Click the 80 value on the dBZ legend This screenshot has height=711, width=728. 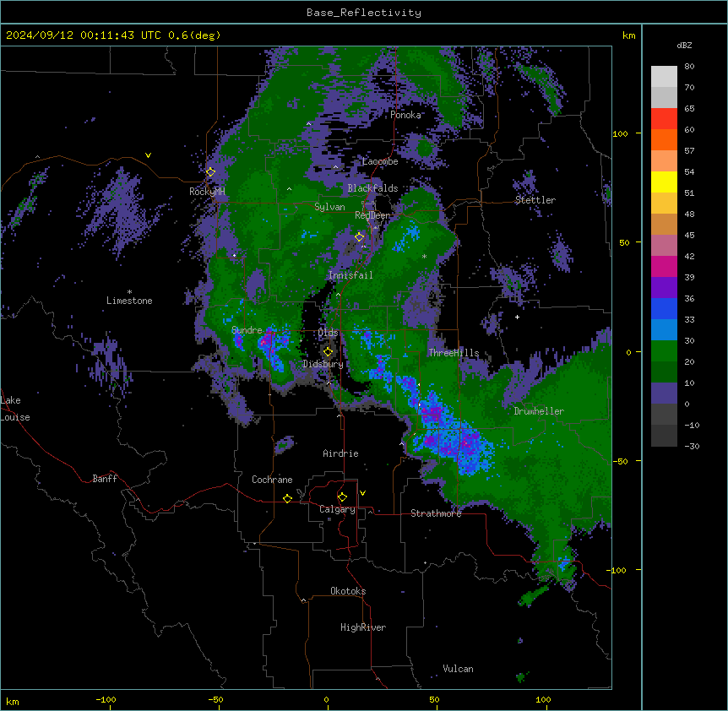point(689,67)
